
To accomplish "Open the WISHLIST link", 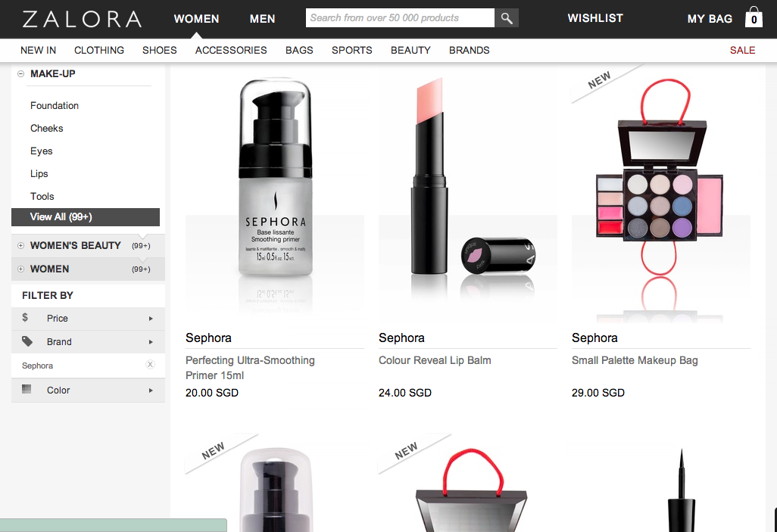I will (x=595, y=18).
